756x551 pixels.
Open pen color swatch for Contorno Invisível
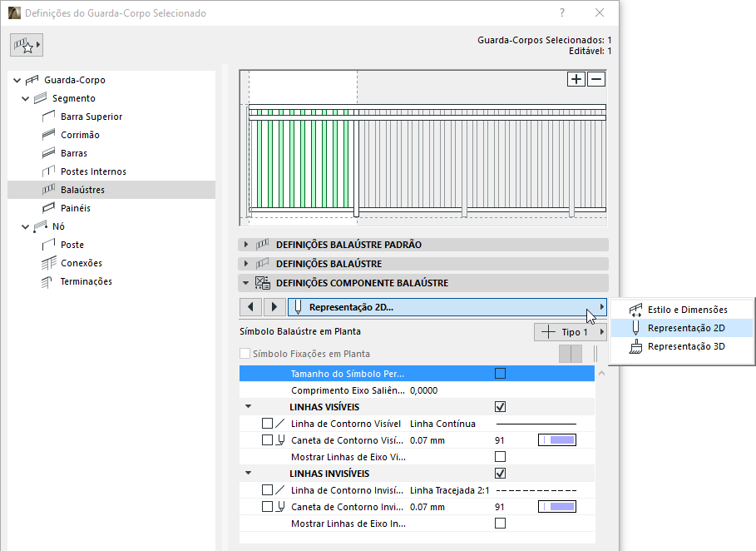pos(557,507)
